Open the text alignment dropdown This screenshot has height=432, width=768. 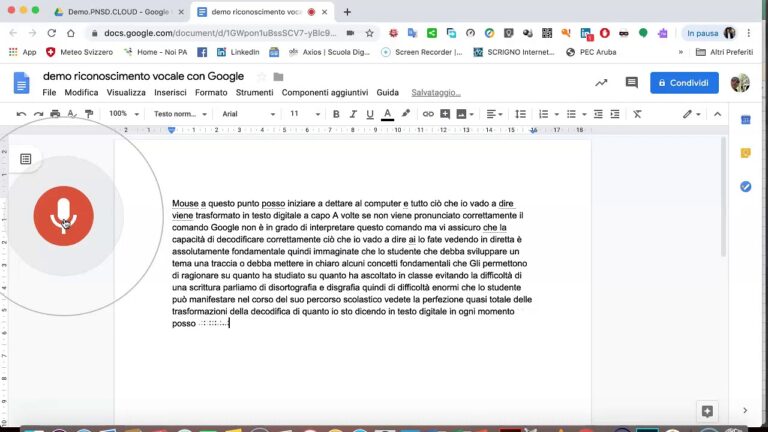click(x=494, y=114)
